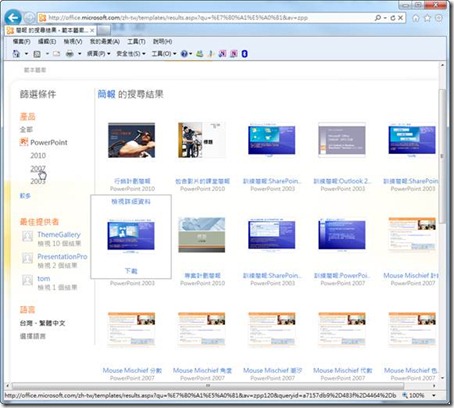Click the Print icon in command bar
The height and width of the screenshot is (408, 454).
point(70,54)
